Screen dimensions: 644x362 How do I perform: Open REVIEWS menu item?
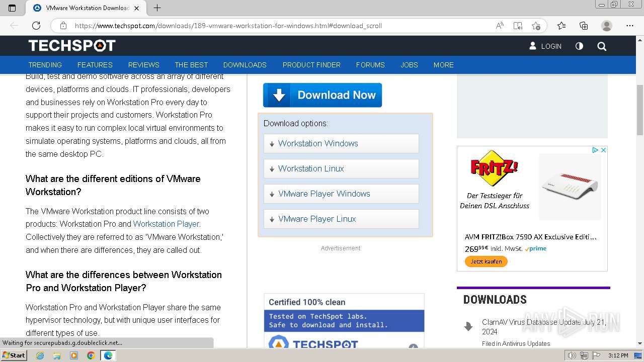point(144,65)
